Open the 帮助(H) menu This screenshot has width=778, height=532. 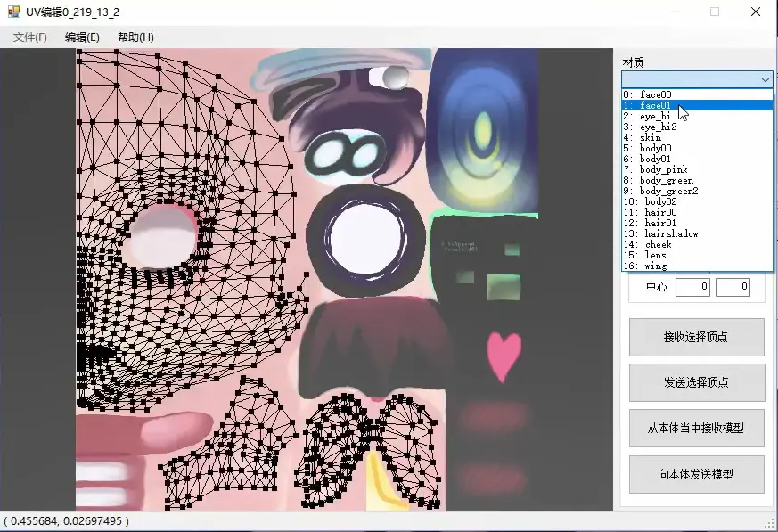(135, 37)
